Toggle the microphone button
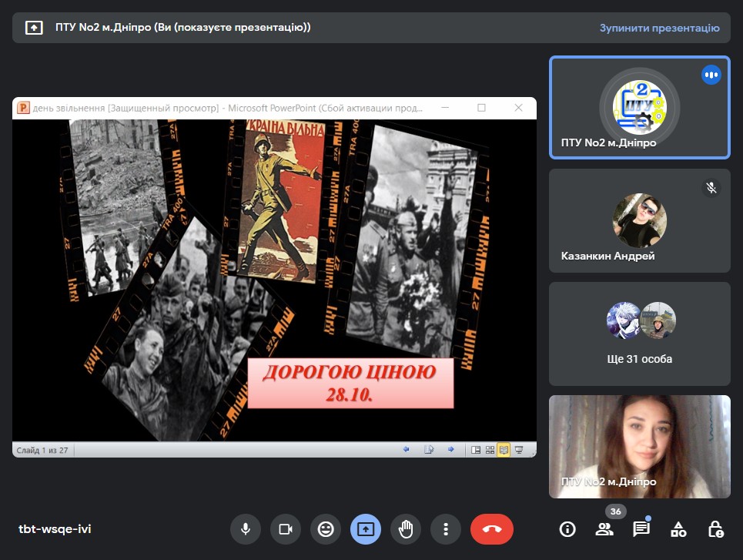The height and width of the screenshot is (560, 743). point(246,529)
